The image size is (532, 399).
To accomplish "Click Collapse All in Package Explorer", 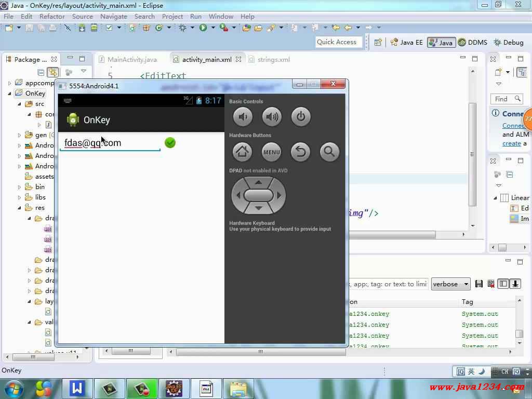I will coord(41,72).
